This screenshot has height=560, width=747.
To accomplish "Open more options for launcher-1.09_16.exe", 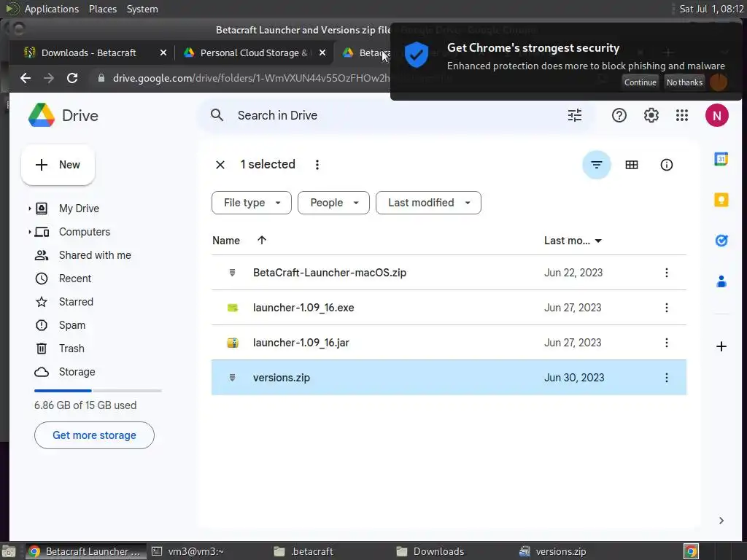I will click(x=666, y=308).
